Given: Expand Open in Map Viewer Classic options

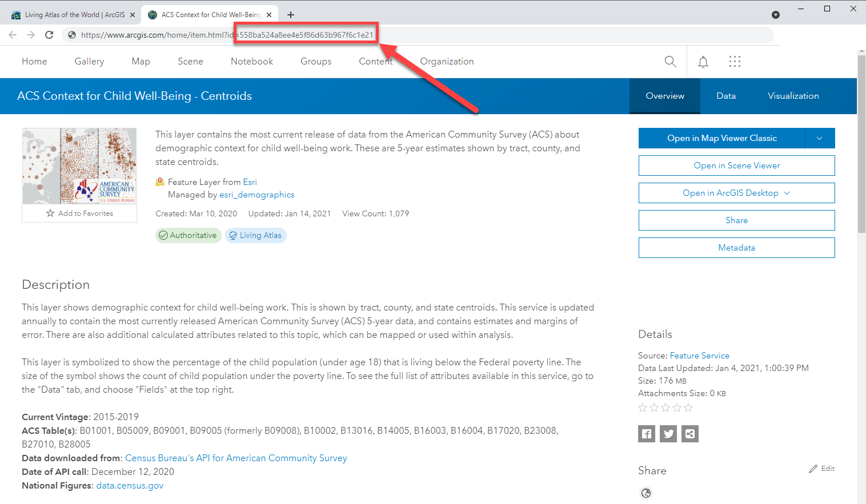Looking at the screenshot, I should click(x=820, y=138).
